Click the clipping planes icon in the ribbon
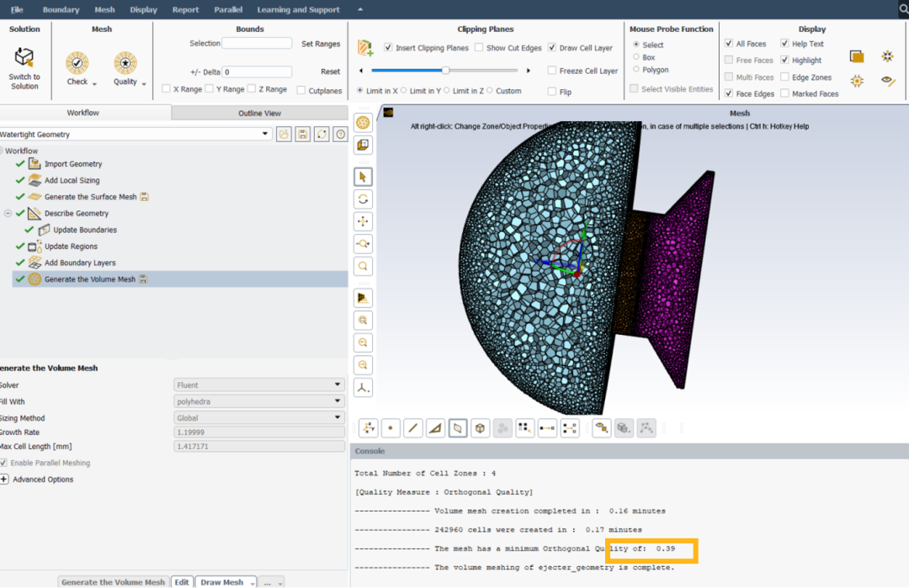This screenshot has height=588, width=909. [365, 48]
